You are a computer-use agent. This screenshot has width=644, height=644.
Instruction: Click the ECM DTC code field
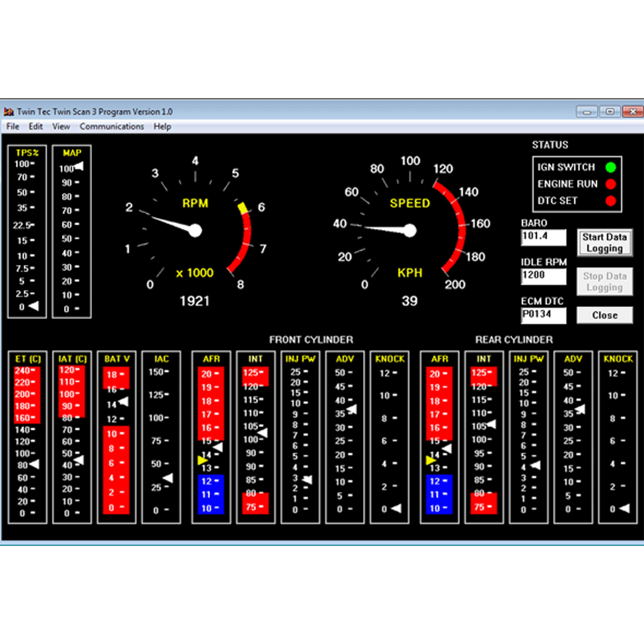[x=543, y=315]
